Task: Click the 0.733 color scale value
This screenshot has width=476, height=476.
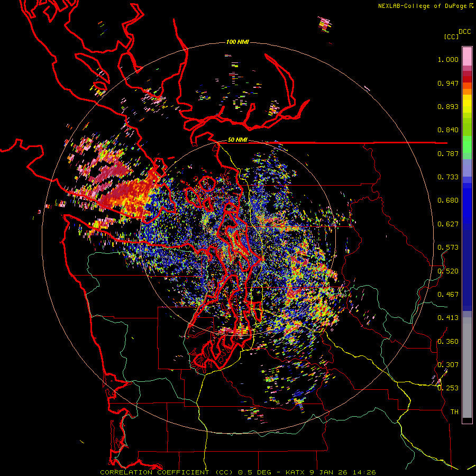Action: (448, 177)
